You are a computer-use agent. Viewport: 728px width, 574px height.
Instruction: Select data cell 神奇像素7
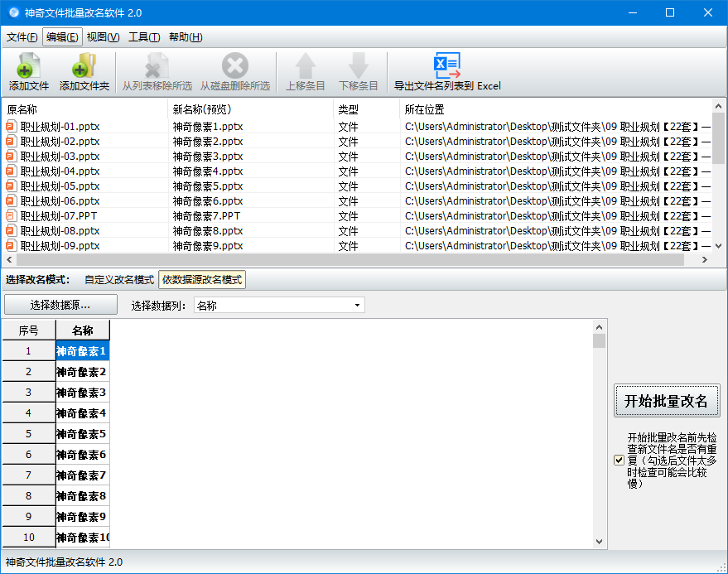coord(83,475)
